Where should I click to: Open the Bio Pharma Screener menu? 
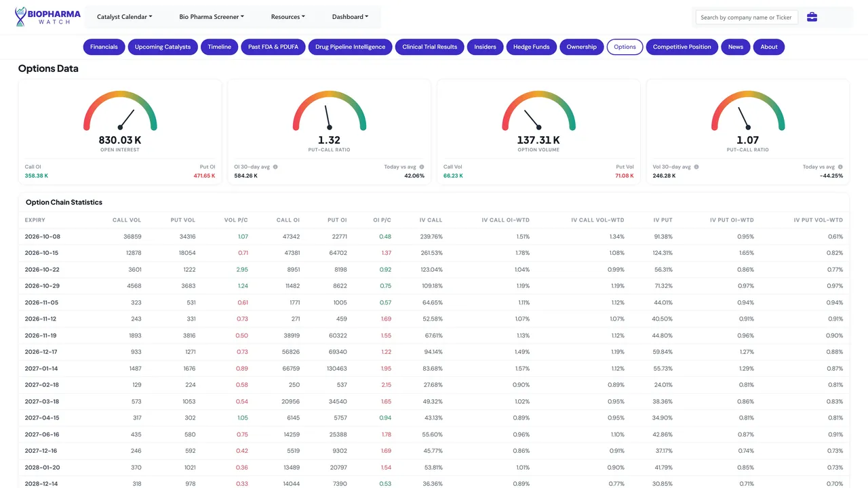pyautogui.click(x=212, y=17)
